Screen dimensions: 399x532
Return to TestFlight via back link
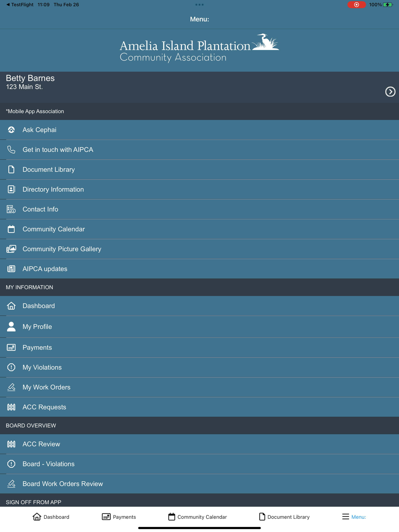pyautogui.click(x=20, y=4)
